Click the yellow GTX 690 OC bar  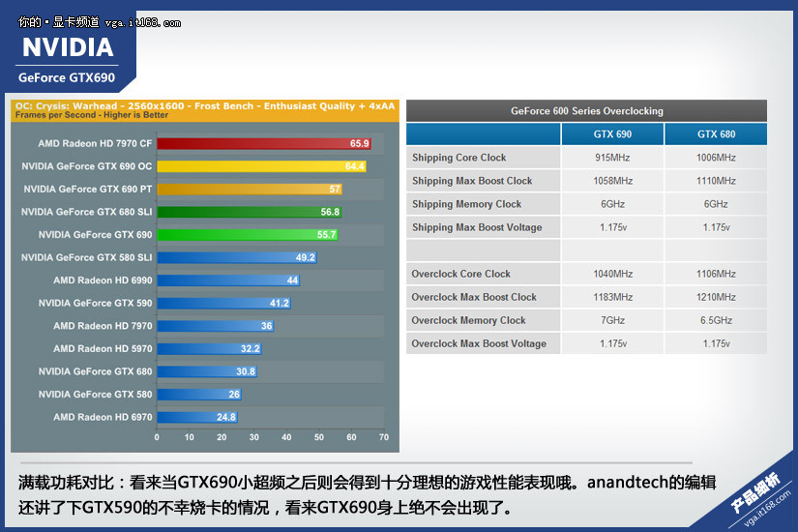click(x=261, y=166)
